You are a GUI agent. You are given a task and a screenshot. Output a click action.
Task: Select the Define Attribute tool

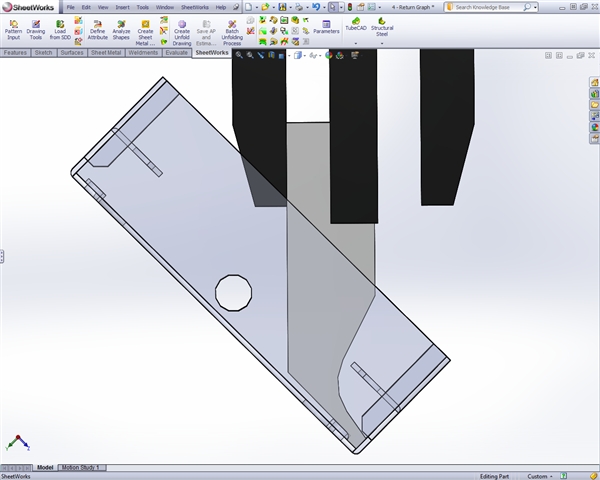pyautogui.click(x=97, y=29)
